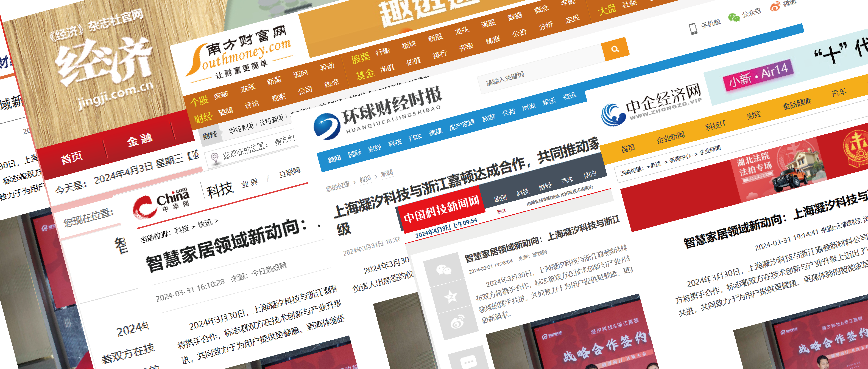Click the 首页 breadcrumb on 环球财经时报

tap(365, 179)
